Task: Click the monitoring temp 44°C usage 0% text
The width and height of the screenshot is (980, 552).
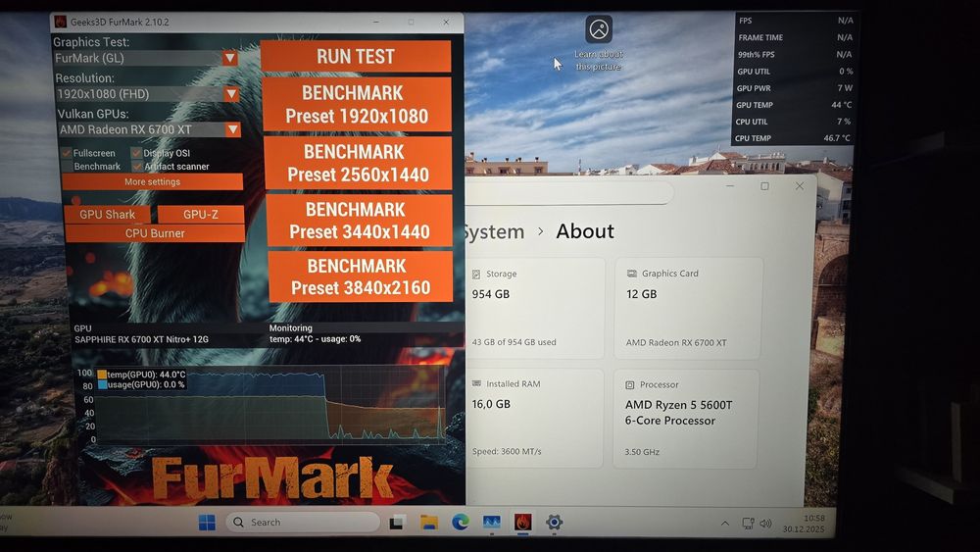Action: tap(315, 339)
